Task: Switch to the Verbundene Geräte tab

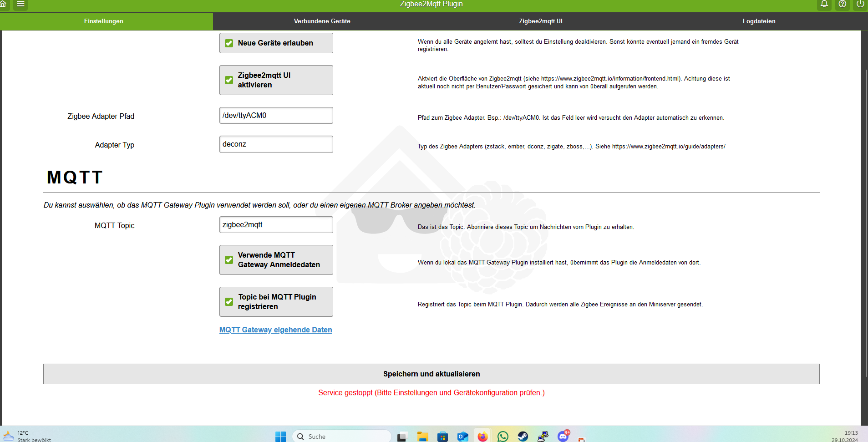Action: tap(322, 21)
